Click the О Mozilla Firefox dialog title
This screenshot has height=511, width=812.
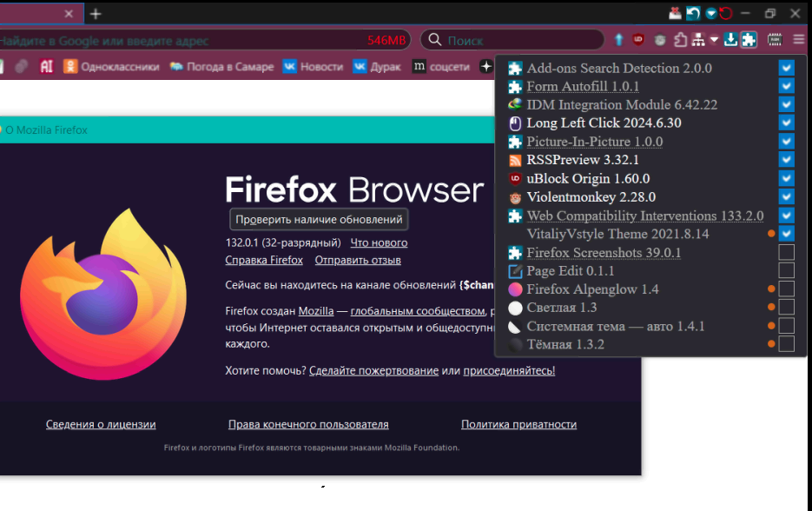click(x=47, y=130)
